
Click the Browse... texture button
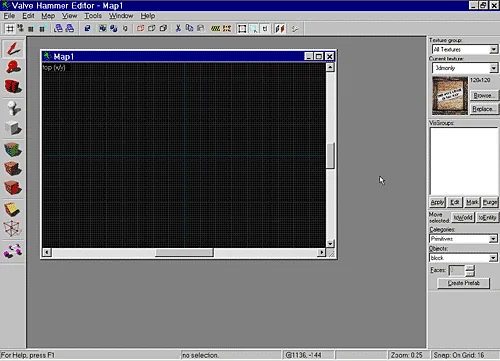[484, 95]
